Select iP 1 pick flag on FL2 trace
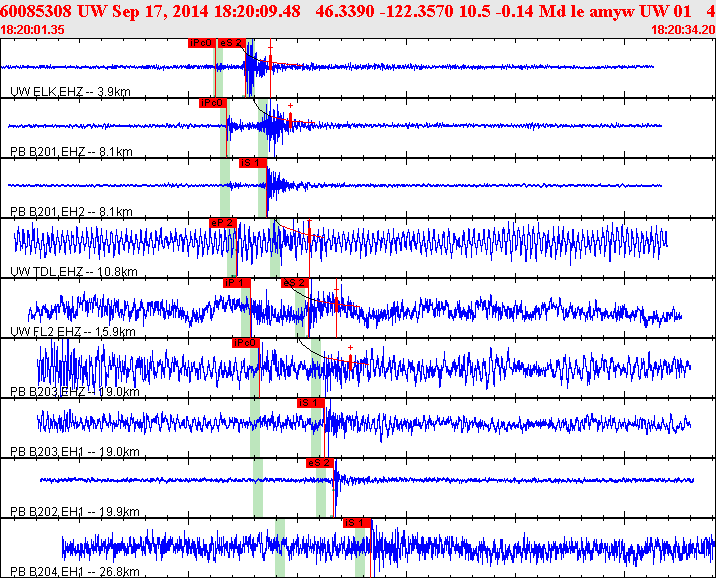This screenshot has height=578, width=716. (236, 283)
